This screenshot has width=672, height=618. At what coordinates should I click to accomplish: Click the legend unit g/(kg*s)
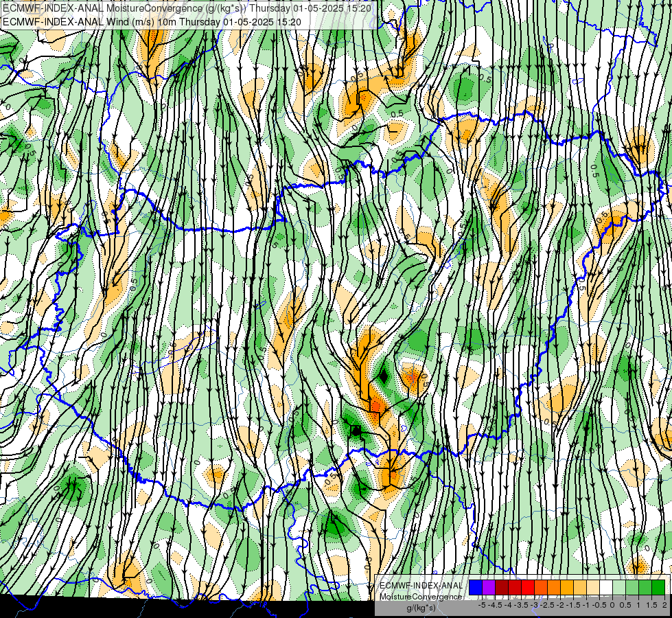point(421,608)
